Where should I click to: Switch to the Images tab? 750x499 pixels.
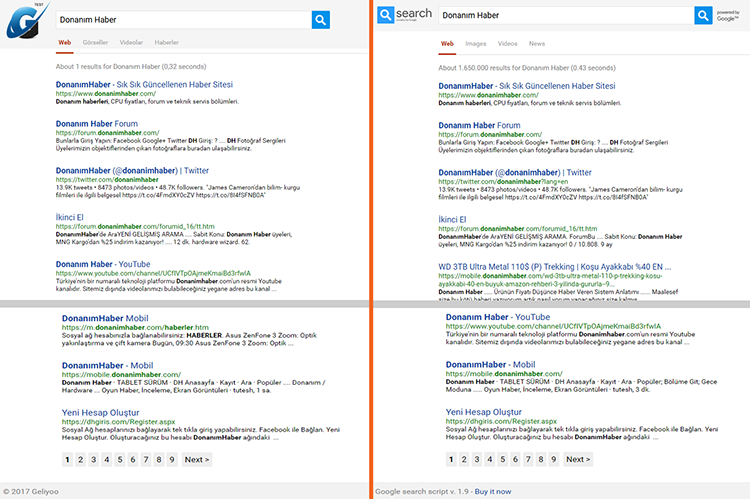point(475,44)
